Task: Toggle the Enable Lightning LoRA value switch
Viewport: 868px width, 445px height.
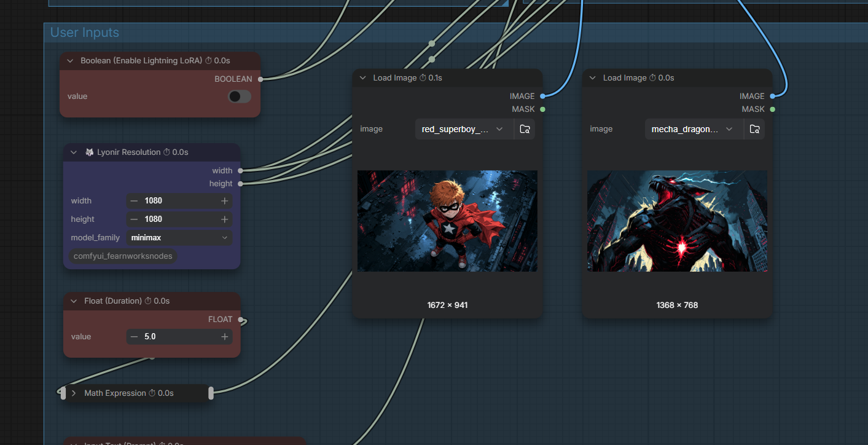Action: click(240, 96)
